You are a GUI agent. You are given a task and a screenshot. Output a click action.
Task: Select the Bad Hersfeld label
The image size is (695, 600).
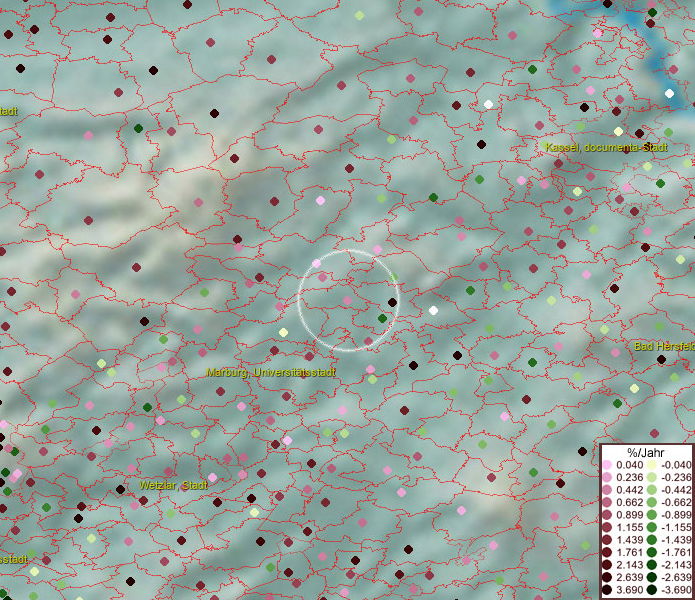click(x=664, y=346)
